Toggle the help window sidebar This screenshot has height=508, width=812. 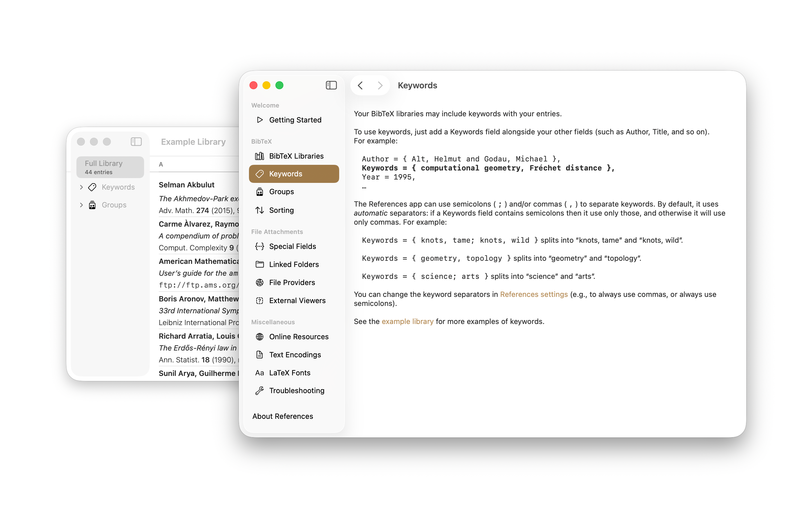click(331, 85)
